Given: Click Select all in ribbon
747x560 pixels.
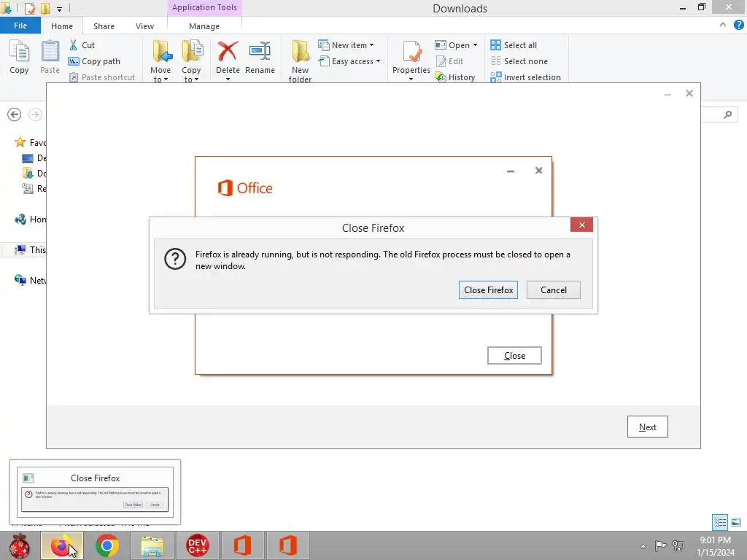Looking at the screenshot, I should (x=514, y=45).
